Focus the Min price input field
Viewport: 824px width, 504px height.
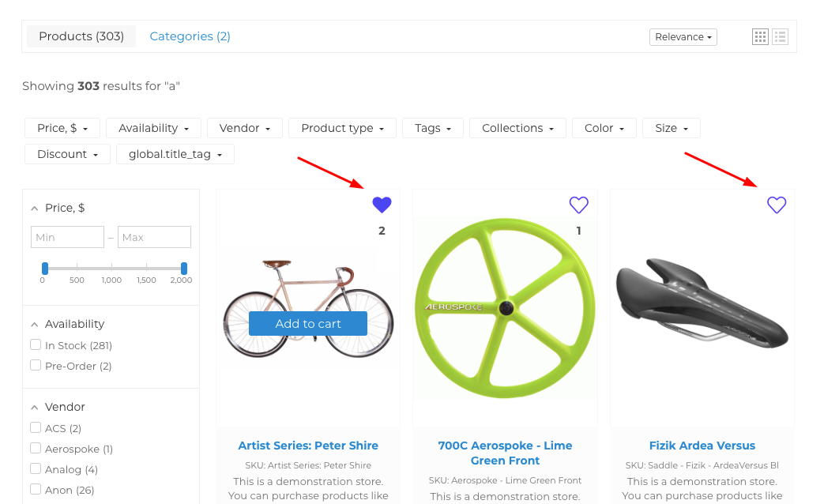[x=67, y=237]
